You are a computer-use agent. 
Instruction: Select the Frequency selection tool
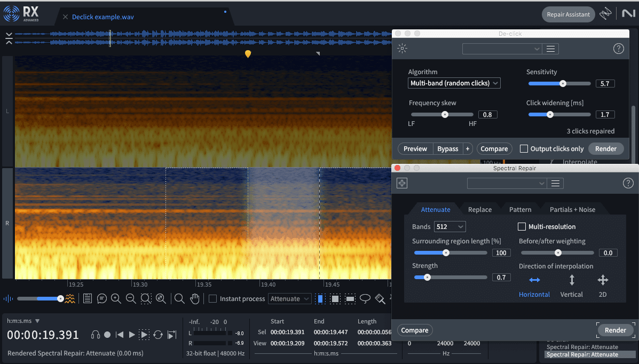coord(350,299)
